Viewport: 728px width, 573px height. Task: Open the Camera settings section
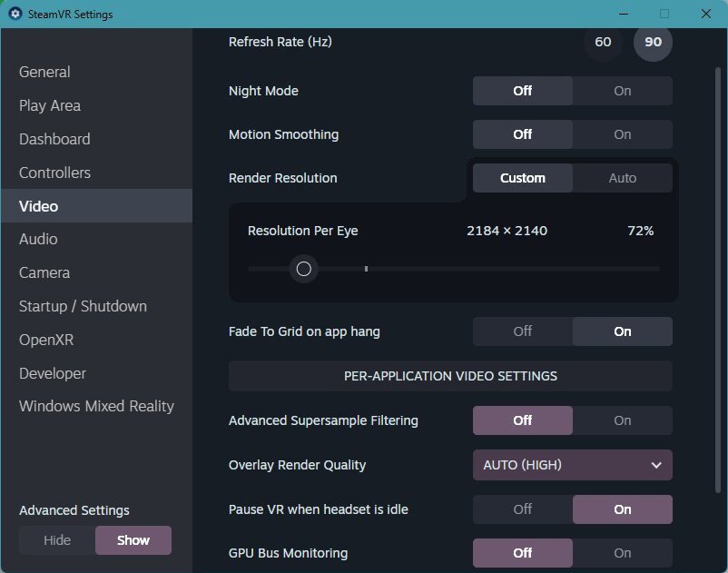96,272
